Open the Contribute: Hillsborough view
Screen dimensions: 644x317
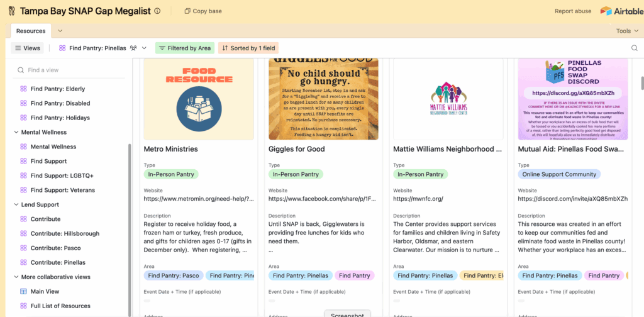coord(65,233)
